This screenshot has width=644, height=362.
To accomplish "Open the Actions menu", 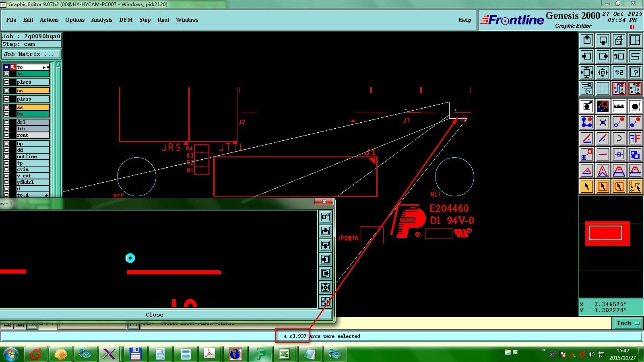I will [x=49, y=20].
